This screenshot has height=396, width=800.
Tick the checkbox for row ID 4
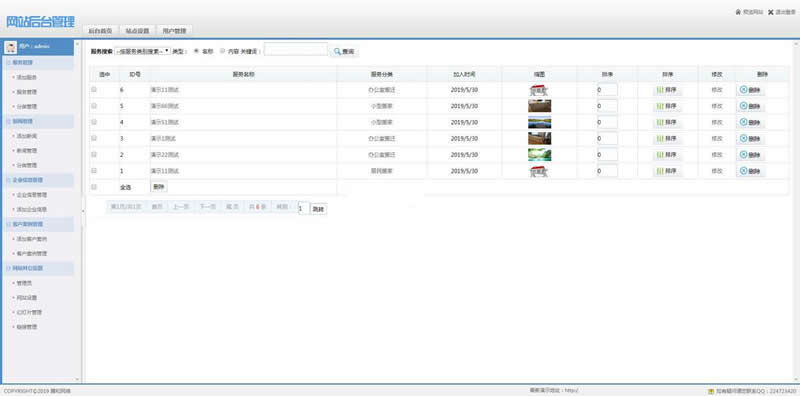(x=94, y=122)
